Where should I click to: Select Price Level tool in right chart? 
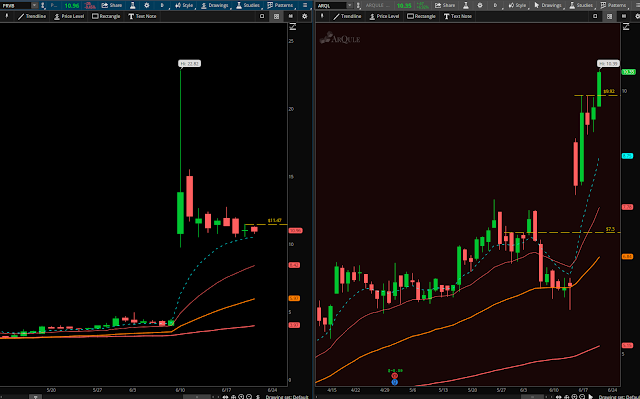click(384, 16)
